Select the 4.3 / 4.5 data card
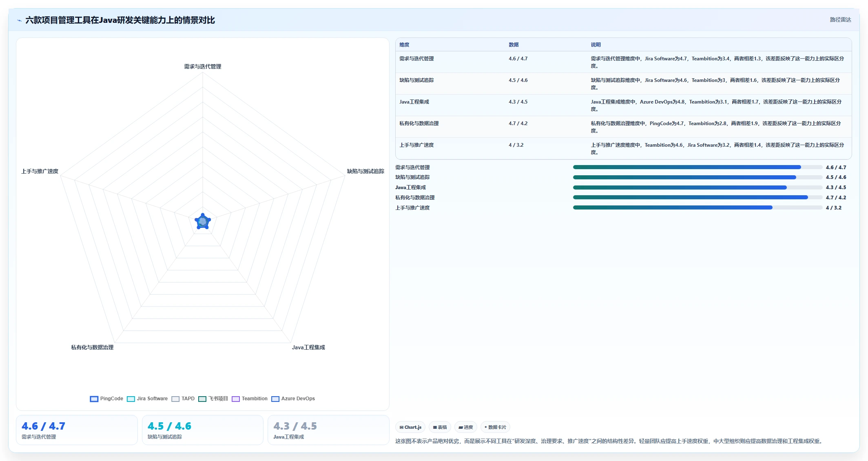 (x=328, y=430)
